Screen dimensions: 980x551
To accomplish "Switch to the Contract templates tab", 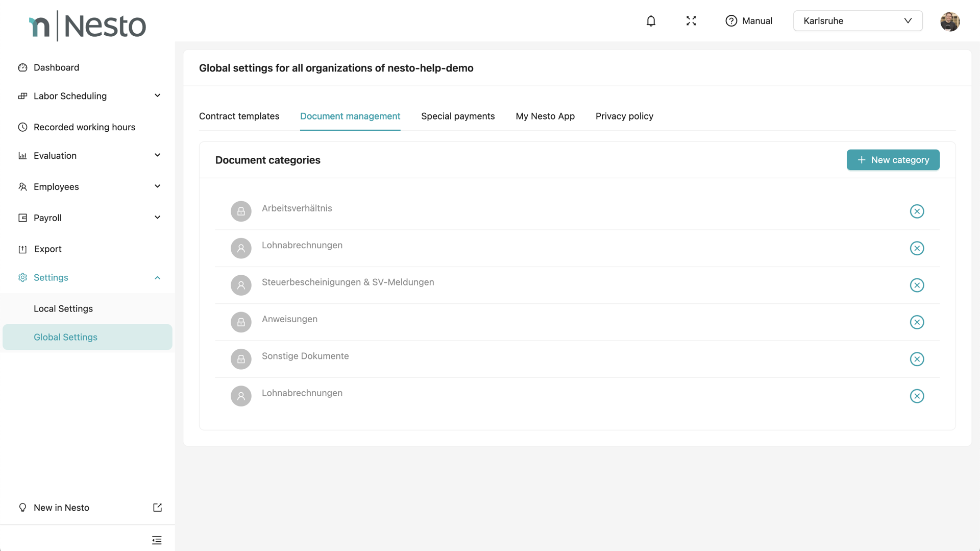I will click(x=239, y=116).
